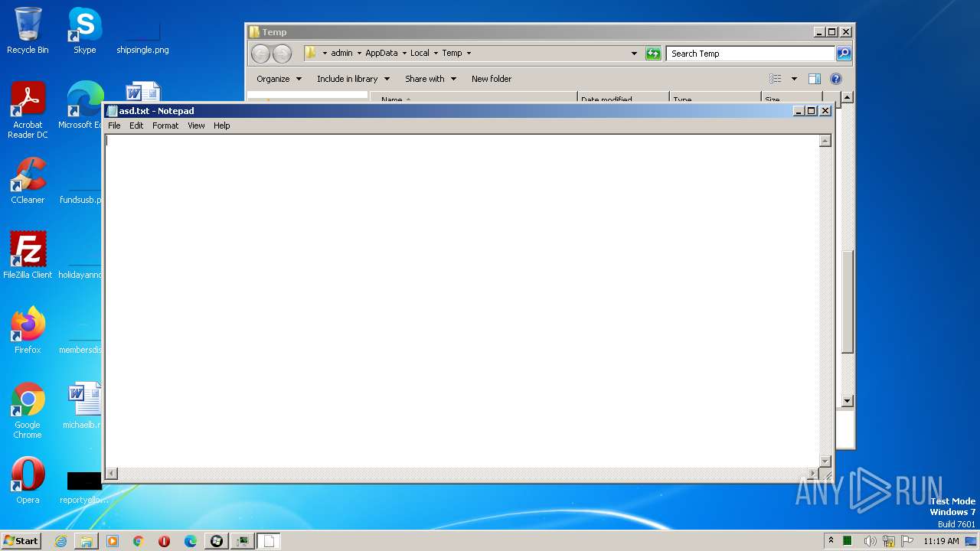Click Explorer scrollbar down arrow
Screen dimensions: 980x551
[x=847, y=401]
